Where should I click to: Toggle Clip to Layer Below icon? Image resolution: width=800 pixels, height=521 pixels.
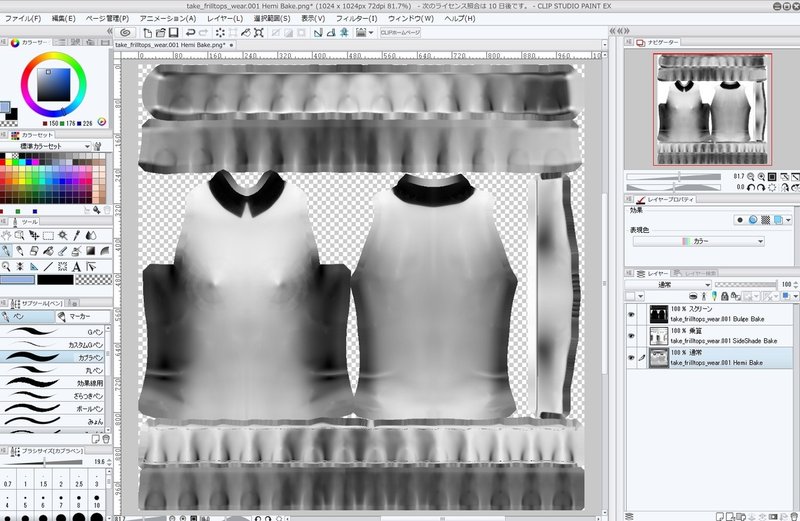[693, 296]
